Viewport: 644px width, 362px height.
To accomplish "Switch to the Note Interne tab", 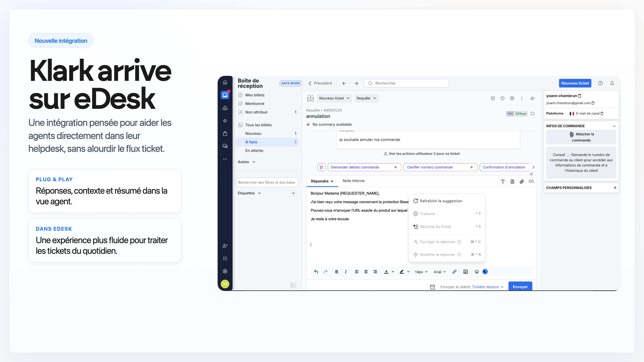I will pos(353,181).
